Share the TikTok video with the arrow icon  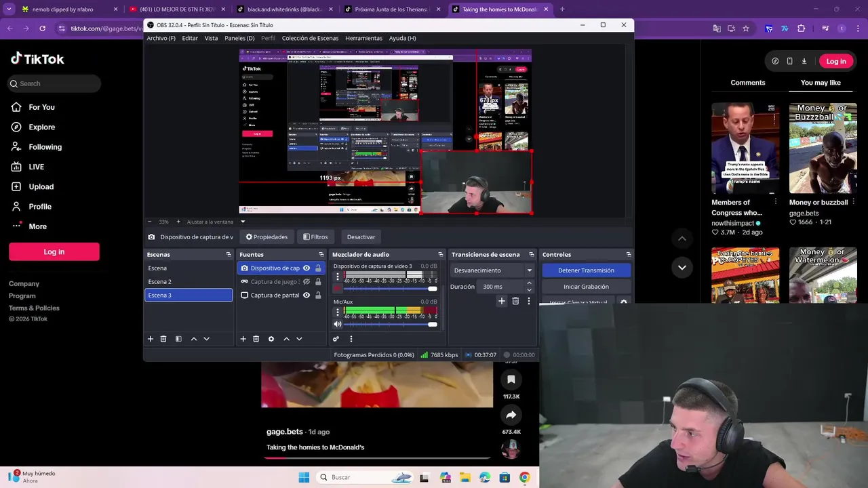(511, 415)
